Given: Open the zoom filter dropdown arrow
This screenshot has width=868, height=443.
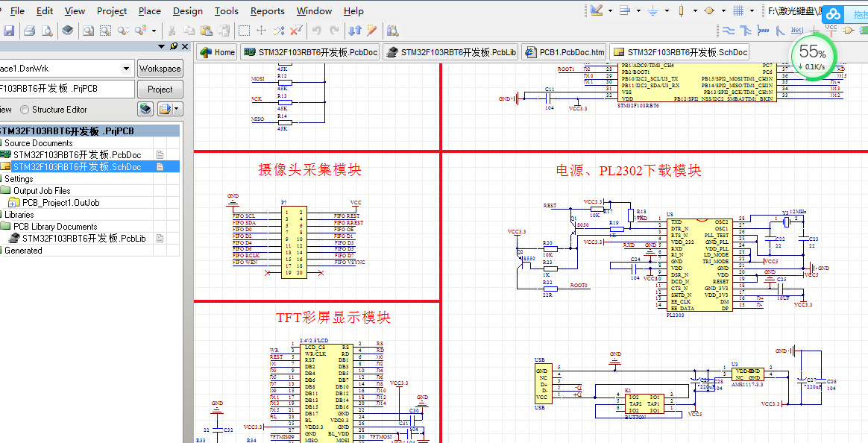Looking at the screenshot, I should tap(154, 31).
